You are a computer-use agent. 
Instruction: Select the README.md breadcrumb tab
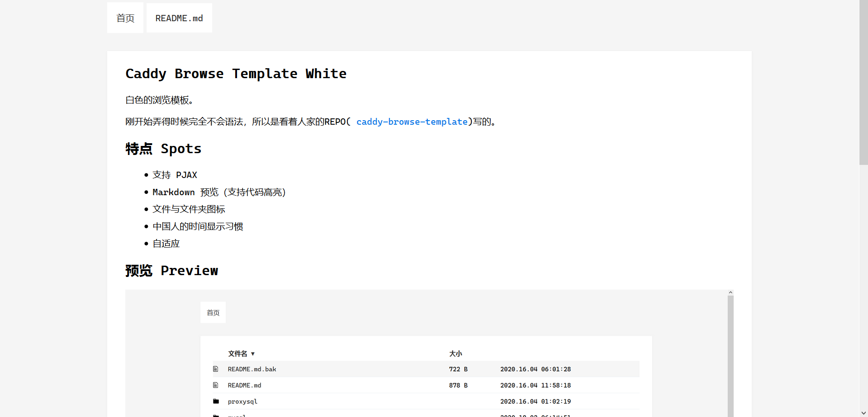(x=179, y=18)
